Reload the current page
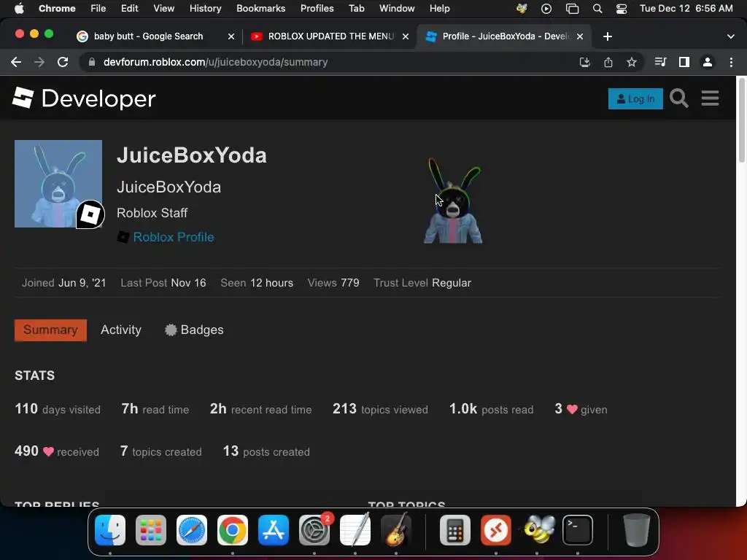 [x=63, y=62]
